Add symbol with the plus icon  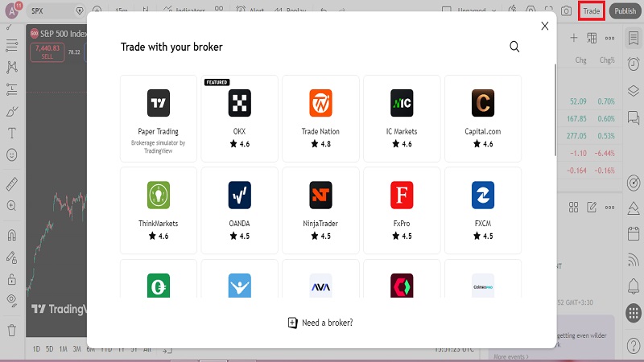pyautogui.click(x=574, y=38)
